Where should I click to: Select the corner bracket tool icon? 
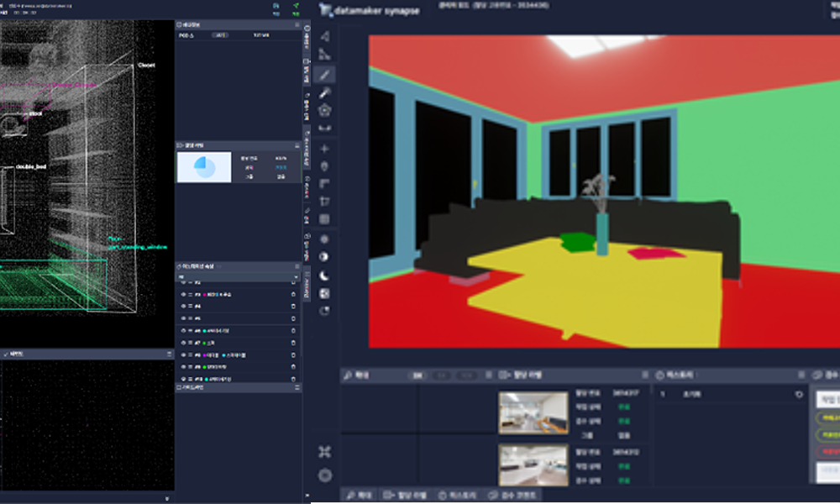[324, 184]
